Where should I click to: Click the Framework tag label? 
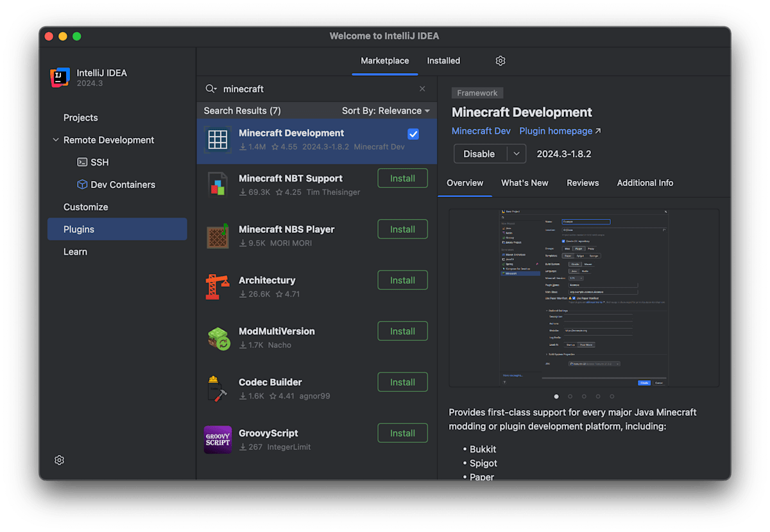click(x=477, y=93)
